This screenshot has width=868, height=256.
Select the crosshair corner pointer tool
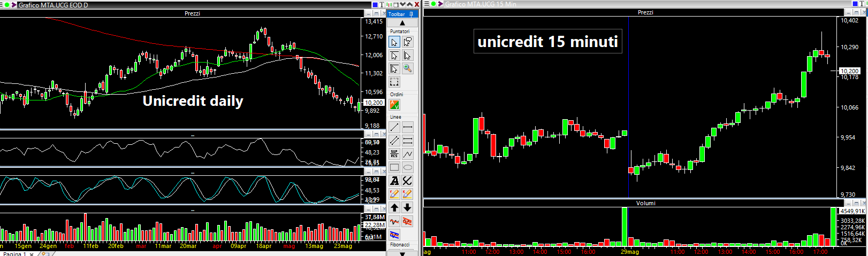[x=394, y=68]
